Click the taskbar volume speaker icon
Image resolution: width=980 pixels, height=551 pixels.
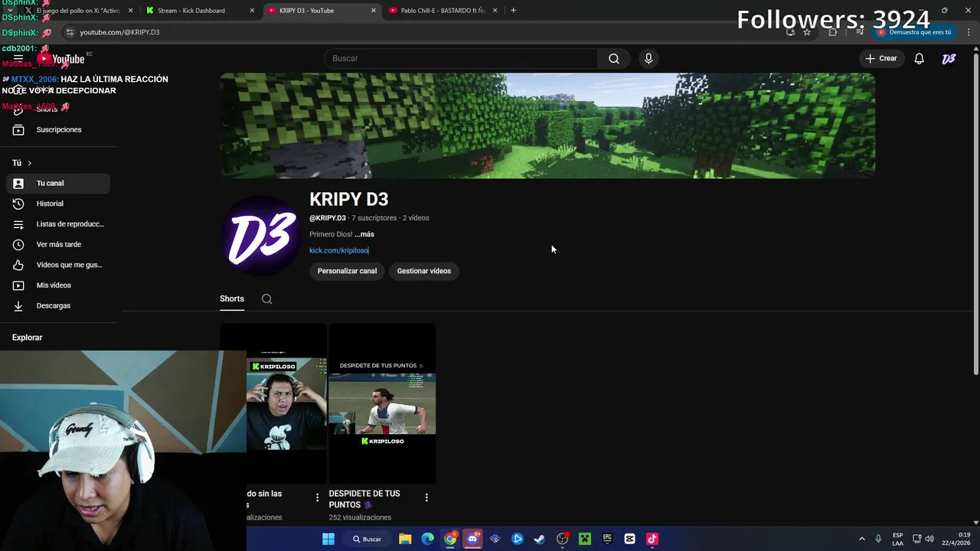click(x=929, y=539)
